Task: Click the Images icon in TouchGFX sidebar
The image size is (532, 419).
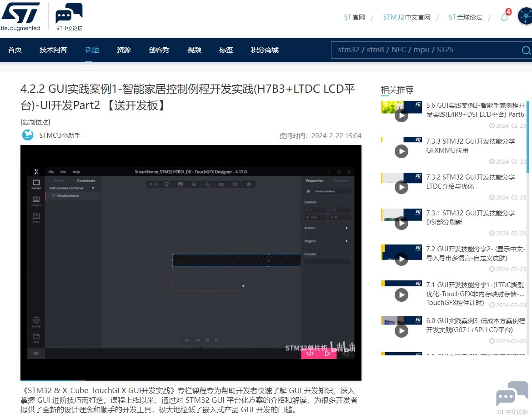Action: click(x=36, y=201)
